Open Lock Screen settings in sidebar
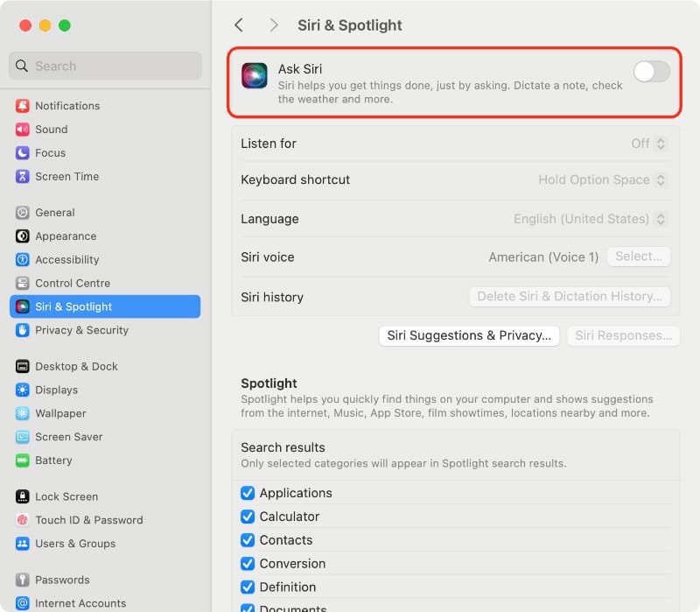The width and height of the screenshot is (700, 612). coord(105,496)
